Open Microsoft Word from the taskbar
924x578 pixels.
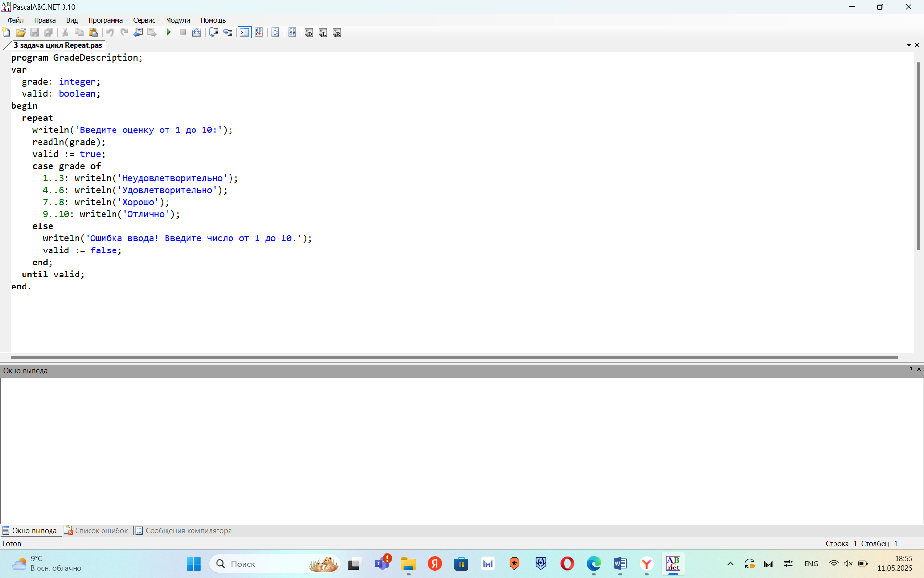pyautogui.click(x=620, y=564)
